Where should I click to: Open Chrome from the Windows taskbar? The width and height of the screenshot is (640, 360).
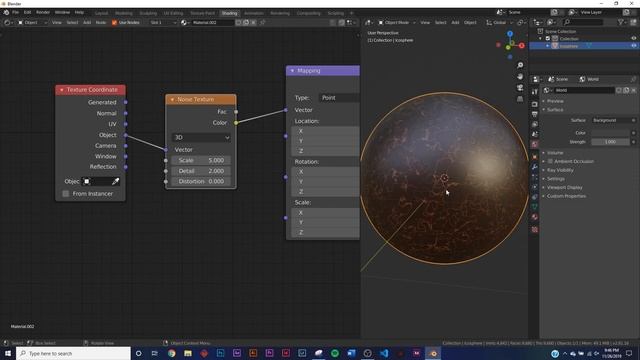click(171, 353)
